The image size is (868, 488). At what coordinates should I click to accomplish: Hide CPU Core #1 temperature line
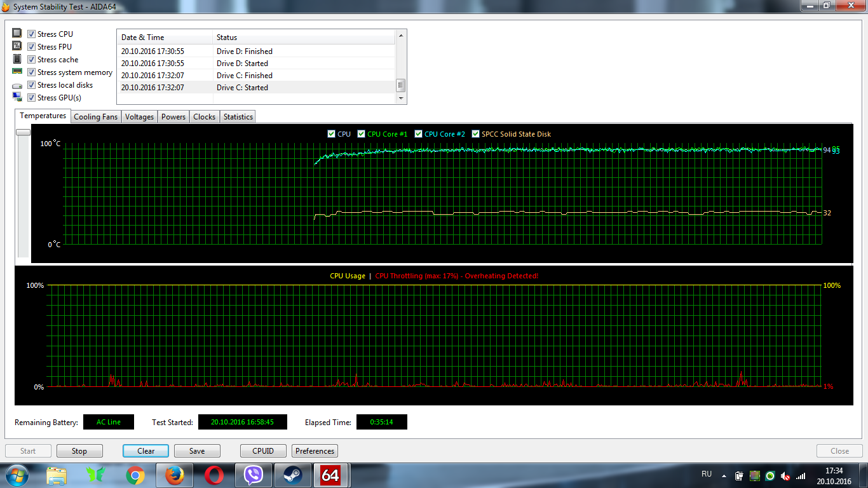coord(361,134)
